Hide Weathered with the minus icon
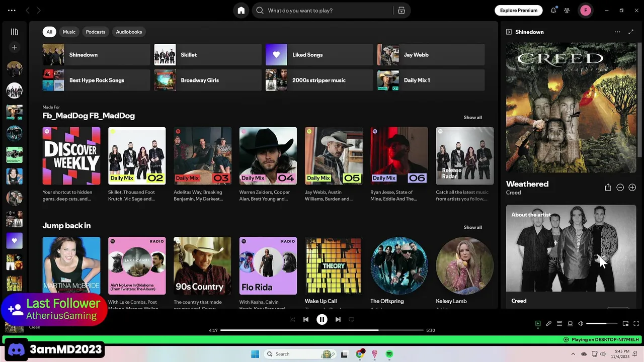644x362 pixels. (x=620, y=188)
